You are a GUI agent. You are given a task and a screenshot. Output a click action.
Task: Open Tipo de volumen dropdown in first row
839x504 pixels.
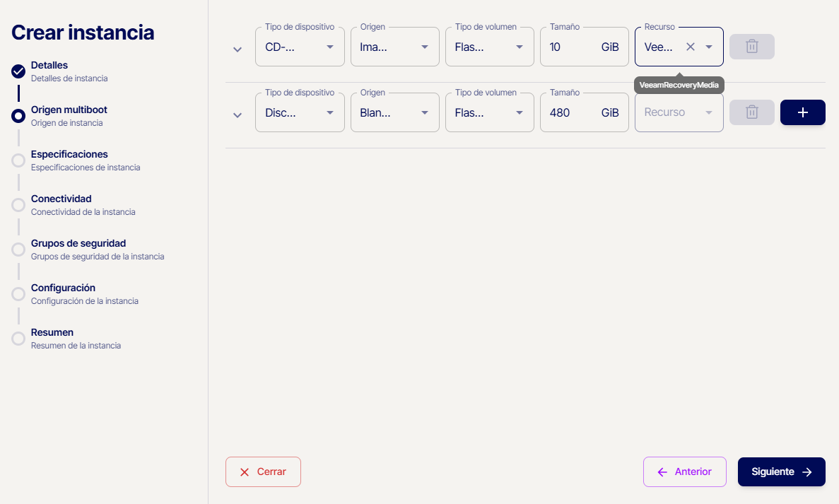coord(489,47)
